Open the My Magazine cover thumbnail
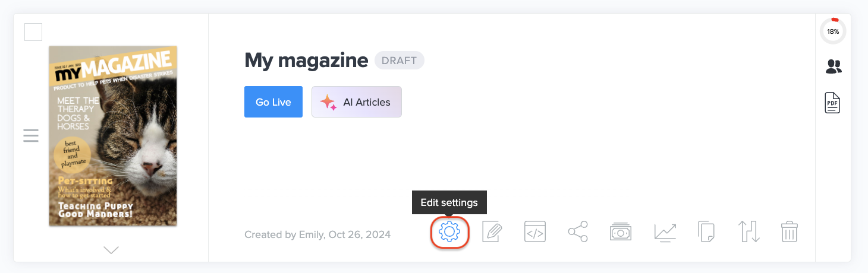 (113, 136)
